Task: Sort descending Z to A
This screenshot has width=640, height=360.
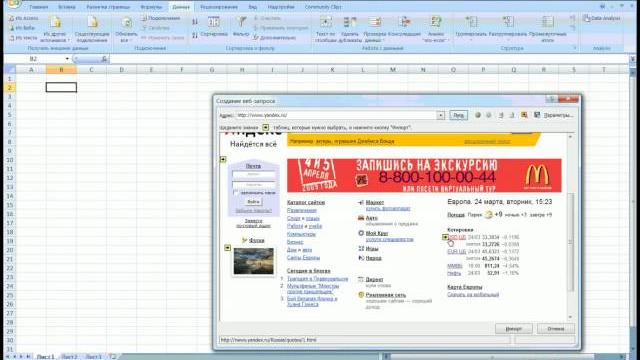Action: 195,36
